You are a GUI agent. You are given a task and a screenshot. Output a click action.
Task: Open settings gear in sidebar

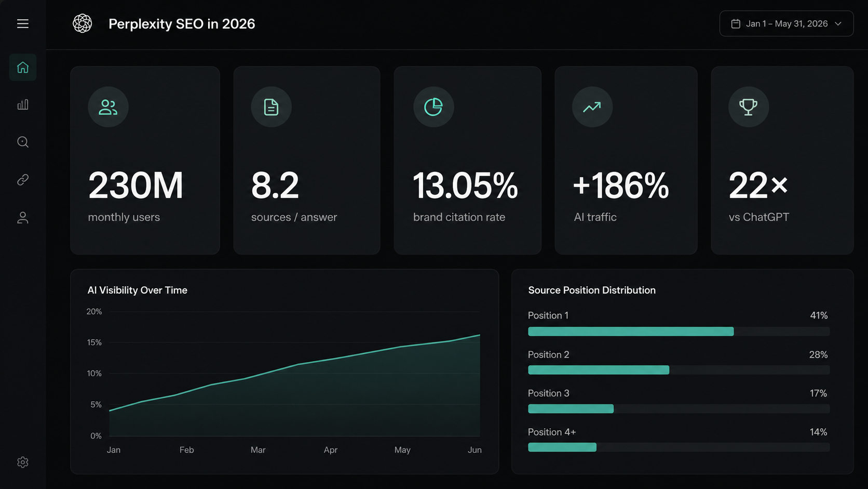pos(23,462)
